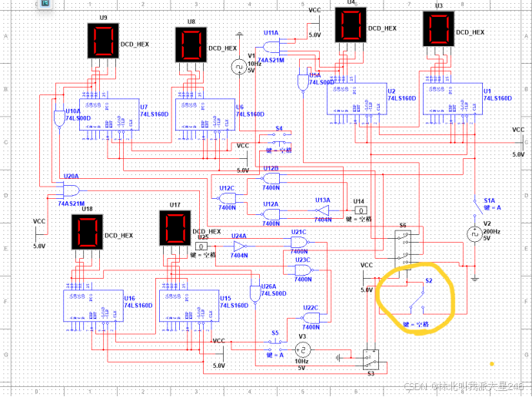Select the U11A 74AS21M AND gate
The image size is (532, 397).
tap(271, 47)
